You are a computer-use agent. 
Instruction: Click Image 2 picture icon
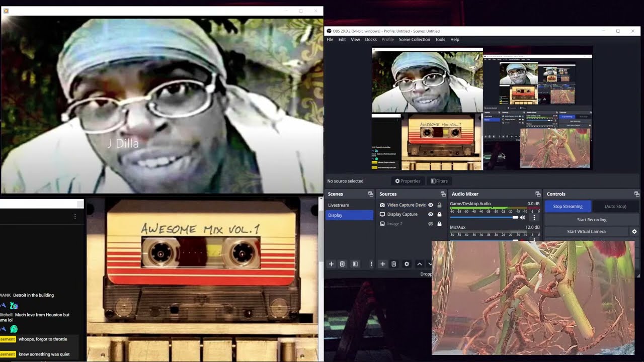point(382,224)
